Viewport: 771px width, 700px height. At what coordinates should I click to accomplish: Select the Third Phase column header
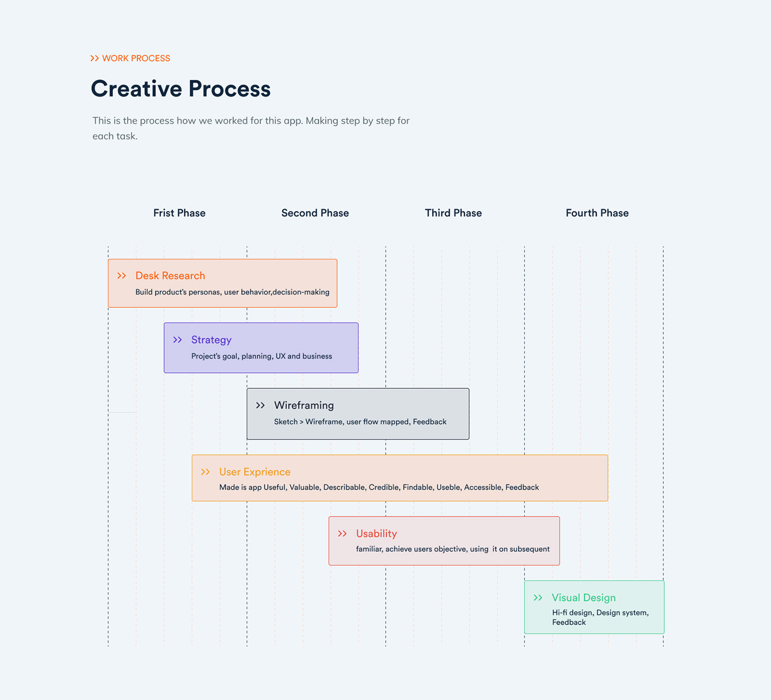coord(453,213)
